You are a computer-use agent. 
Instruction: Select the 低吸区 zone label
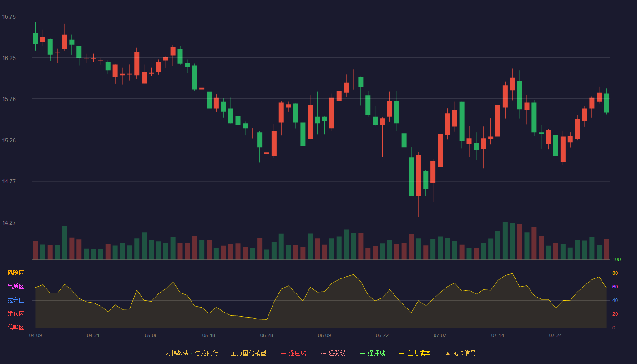pos(15,328)
